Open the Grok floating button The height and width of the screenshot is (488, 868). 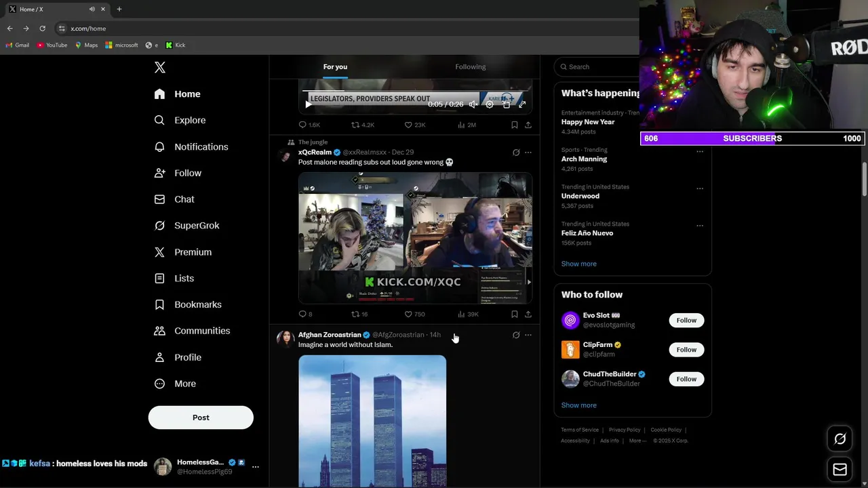(840, 439)
